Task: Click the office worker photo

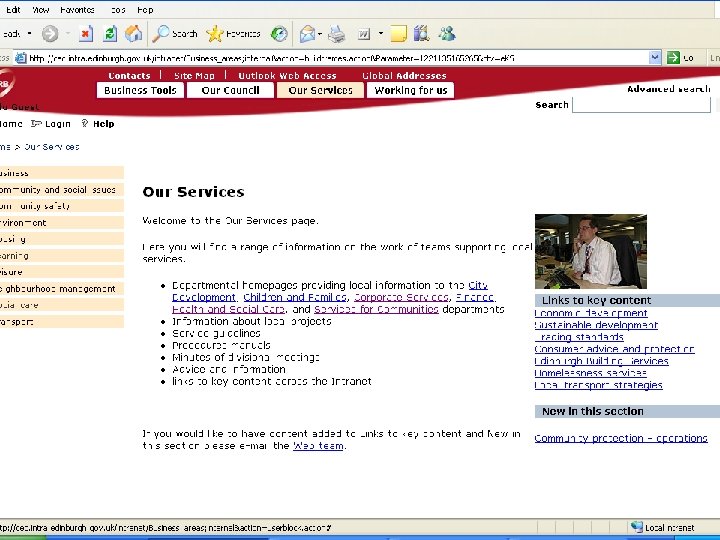Action: 591,251
